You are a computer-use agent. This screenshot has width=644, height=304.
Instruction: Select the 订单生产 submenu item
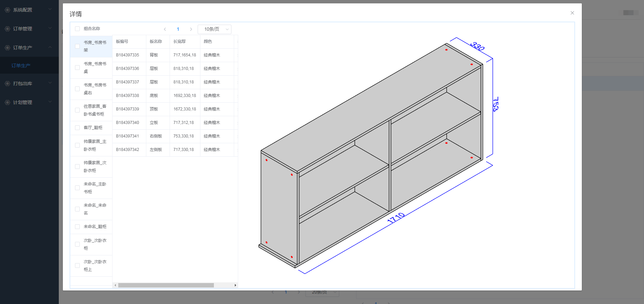tap(21, 66)
